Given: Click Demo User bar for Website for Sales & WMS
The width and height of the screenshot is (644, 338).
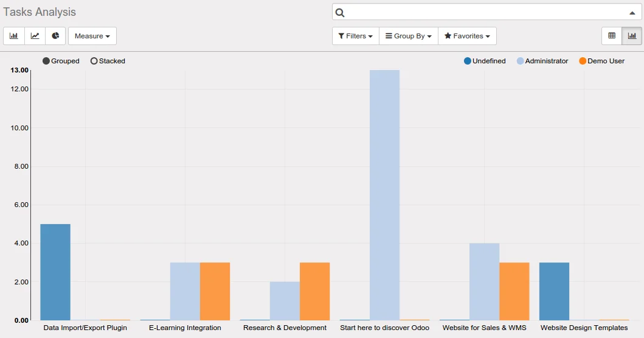Looking at the screenshot, I should tap(514, 292).
